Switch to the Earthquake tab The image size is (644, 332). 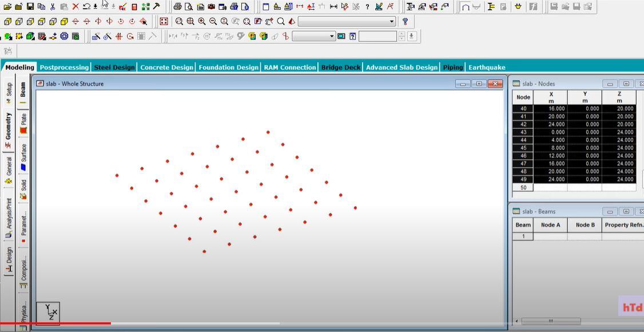(487, 68)
